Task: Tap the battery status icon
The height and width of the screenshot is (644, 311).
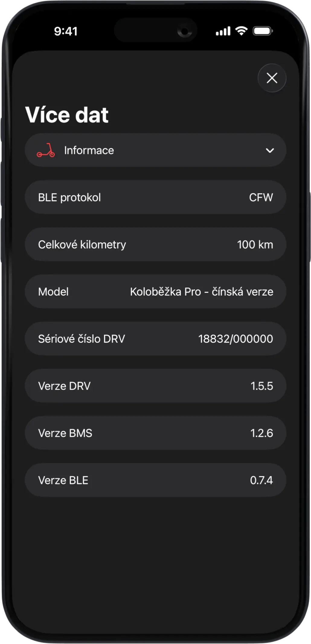Action: (x=263, y=31)
